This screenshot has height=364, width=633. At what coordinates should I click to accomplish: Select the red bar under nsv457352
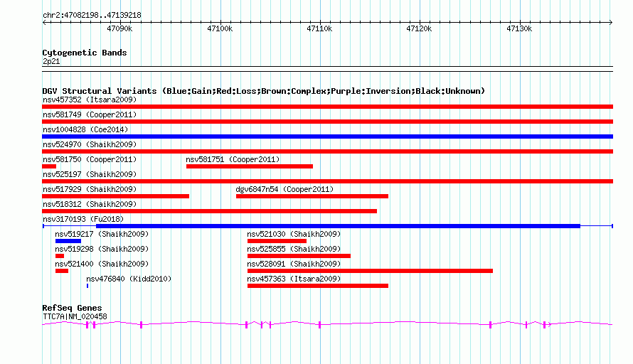point(327,107)
